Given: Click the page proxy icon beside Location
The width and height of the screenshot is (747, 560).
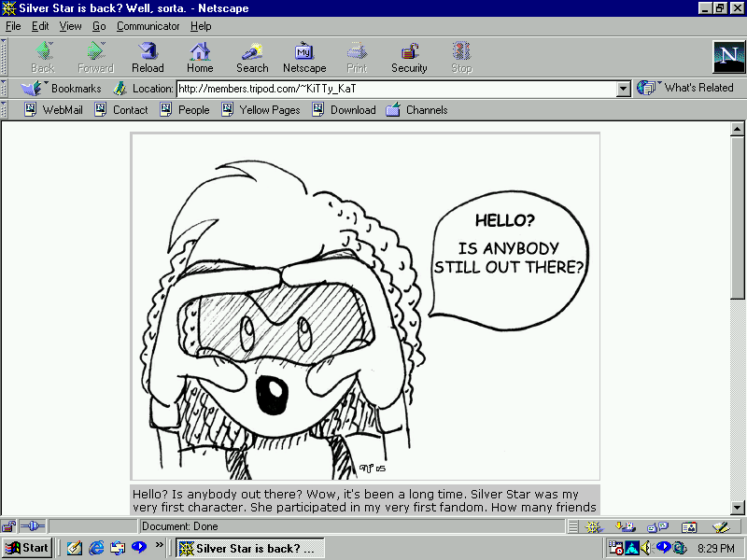Looking at the screenshot, I should (120, 88).
